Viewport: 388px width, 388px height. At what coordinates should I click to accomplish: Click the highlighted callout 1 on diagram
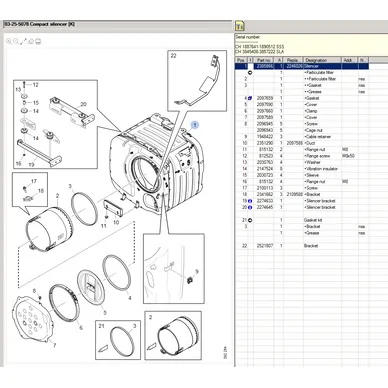pyautogui.click(x=195, y=125)
